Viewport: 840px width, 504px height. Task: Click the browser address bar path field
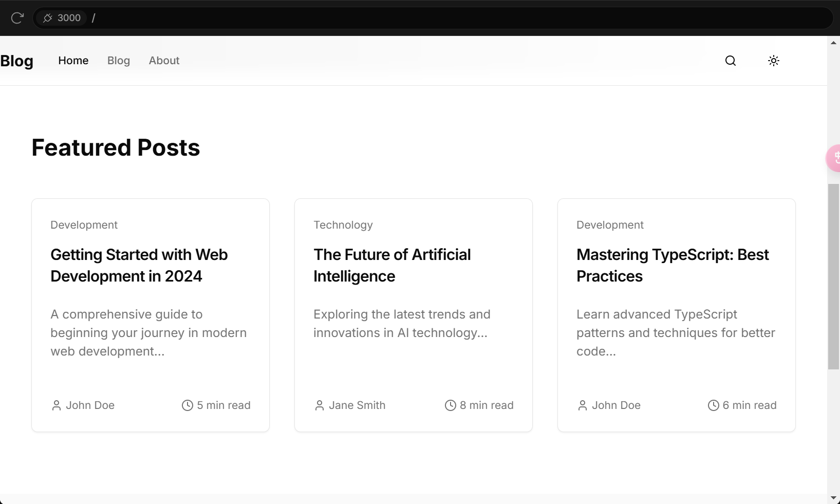click(411, 18)
